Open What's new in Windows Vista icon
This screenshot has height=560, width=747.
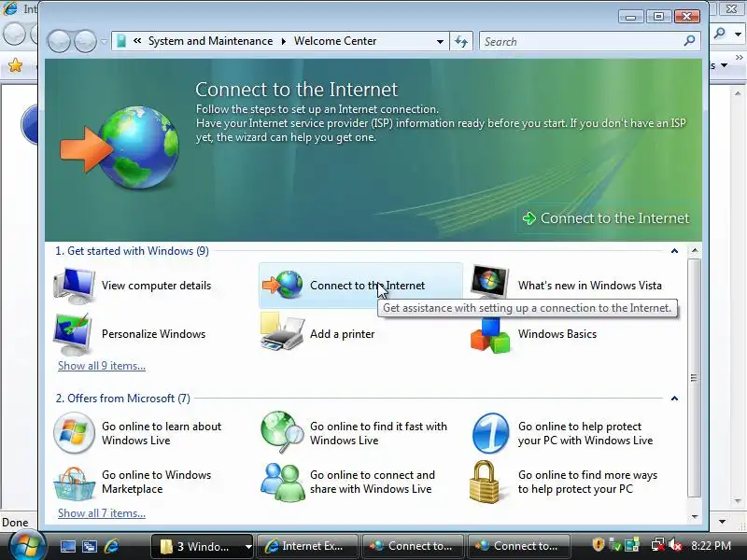tap(489, 282)
